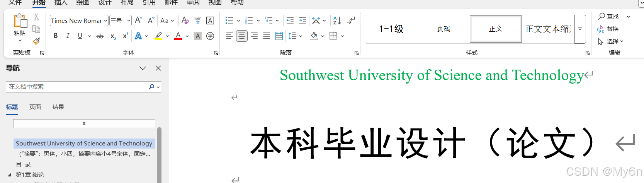Apply yellow text highlight color
Image resolution: width=644 pixels, height=183 pixels.
click(x=158, y=36)
